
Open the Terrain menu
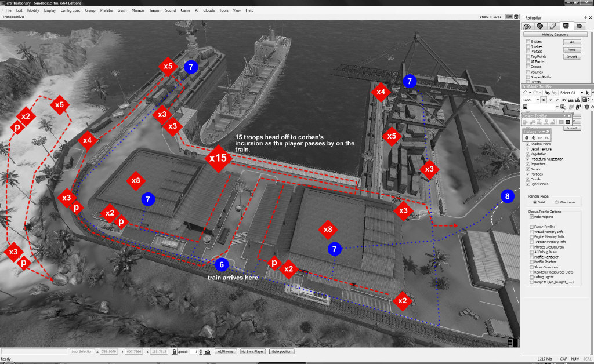pos(154,10)
